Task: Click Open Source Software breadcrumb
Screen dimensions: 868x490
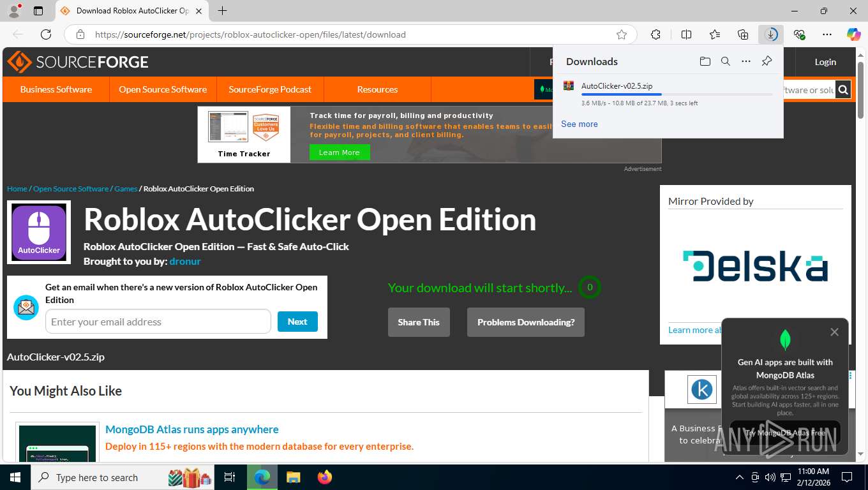Action: pyautogui.click(x=71, y=189)
